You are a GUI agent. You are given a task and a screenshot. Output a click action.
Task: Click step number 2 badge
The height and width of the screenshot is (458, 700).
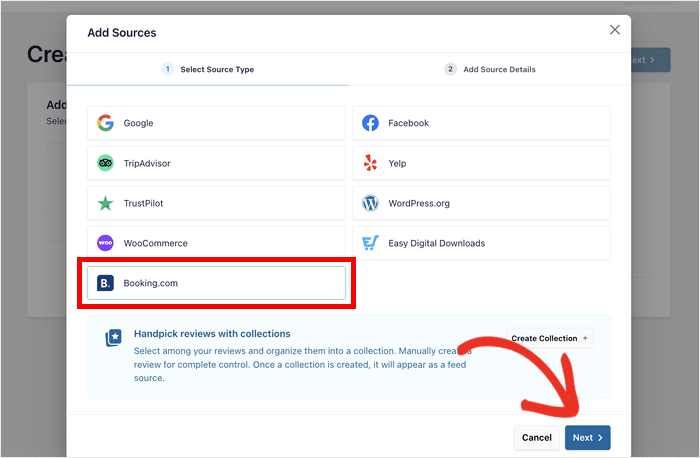tap(450, 69)
